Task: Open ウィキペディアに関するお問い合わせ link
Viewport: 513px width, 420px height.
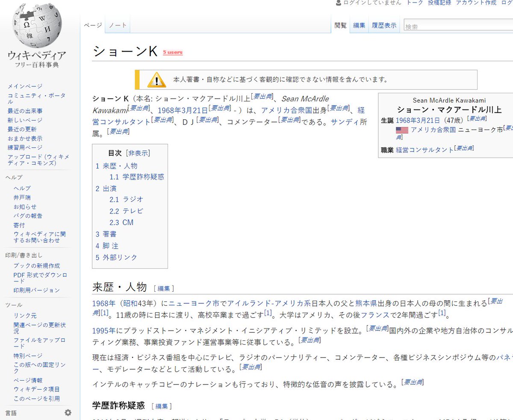Action: point(40,237)
